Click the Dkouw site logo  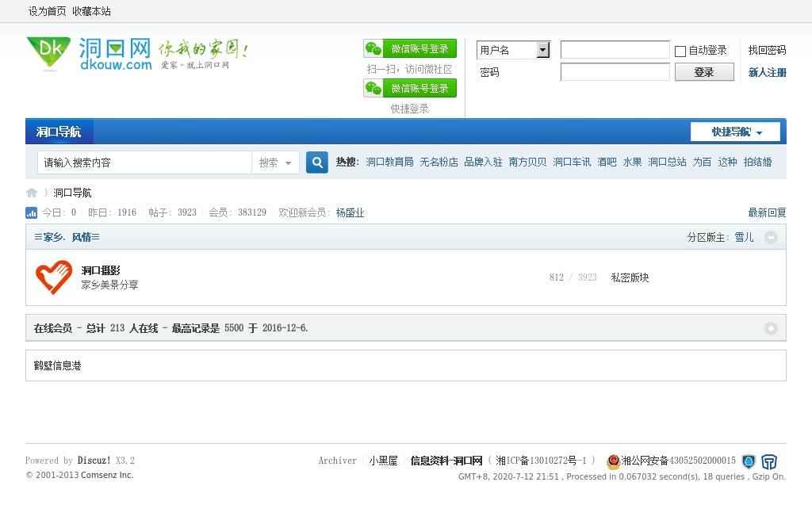point(87,53)
